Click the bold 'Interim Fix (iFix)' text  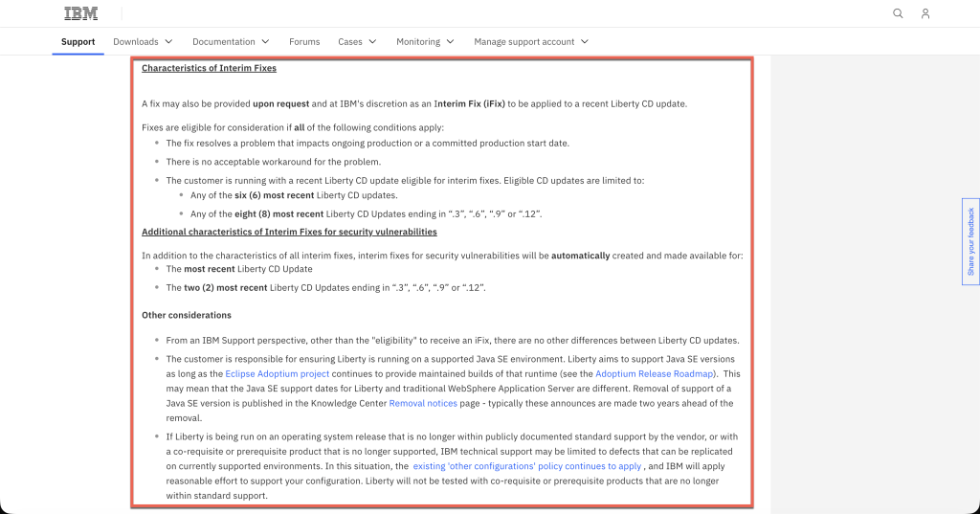(x=469, y=103)
